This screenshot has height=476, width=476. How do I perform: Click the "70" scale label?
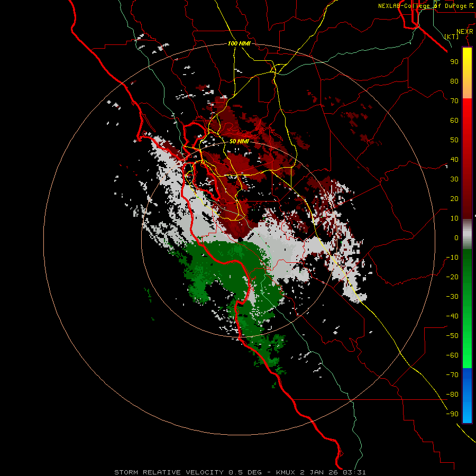[x=454, y=101]
